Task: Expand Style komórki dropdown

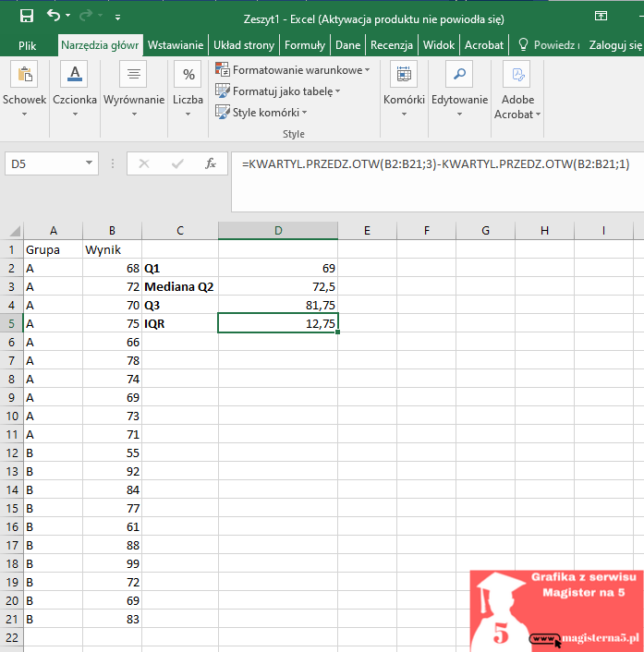Action: tap(262, 113)
